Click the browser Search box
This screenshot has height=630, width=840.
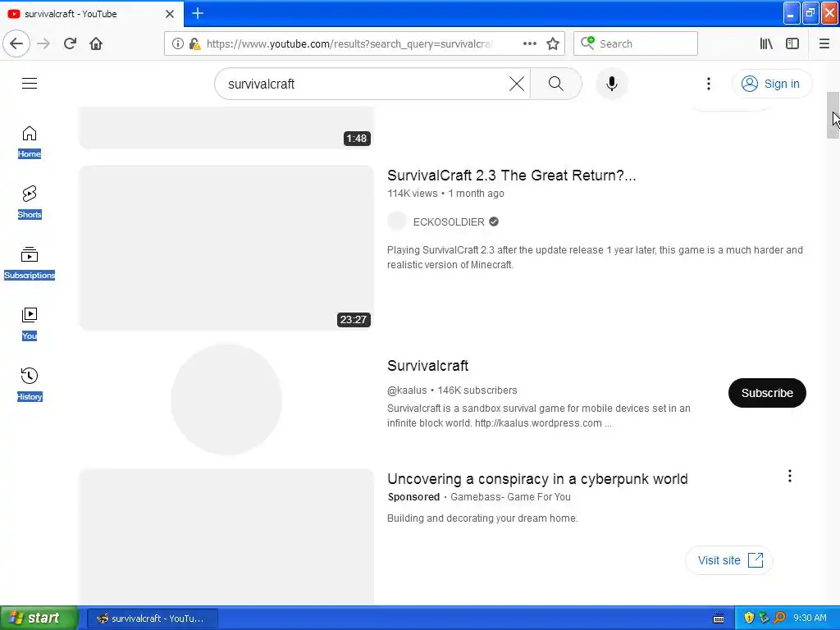click(636, 43)
